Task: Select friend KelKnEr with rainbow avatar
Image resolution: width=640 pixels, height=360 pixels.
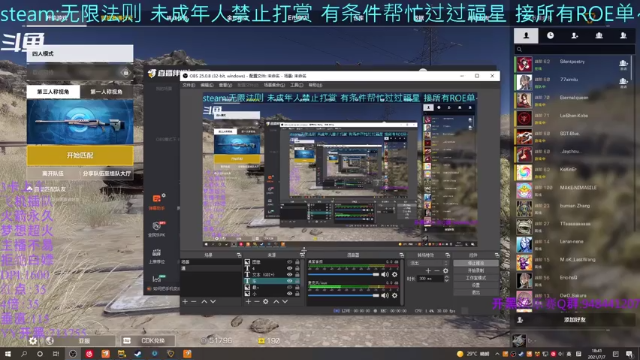Action: point(572,172)
